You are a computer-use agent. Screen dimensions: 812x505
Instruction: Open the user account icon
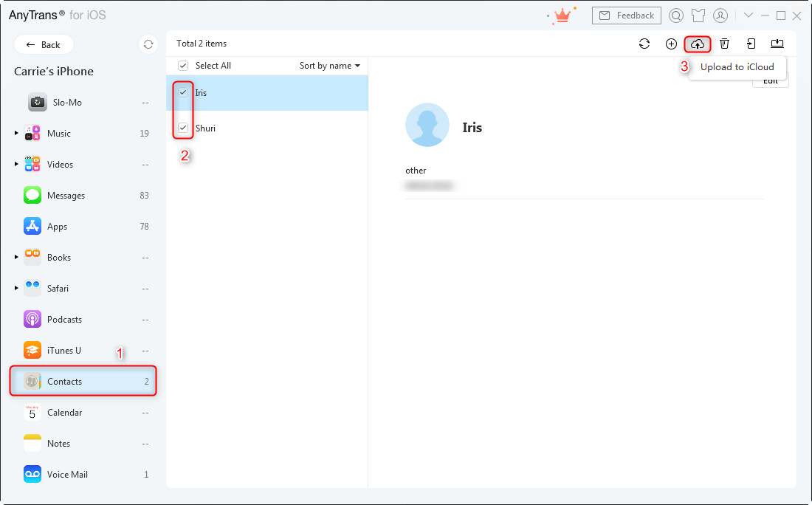(x=720, y=16)
